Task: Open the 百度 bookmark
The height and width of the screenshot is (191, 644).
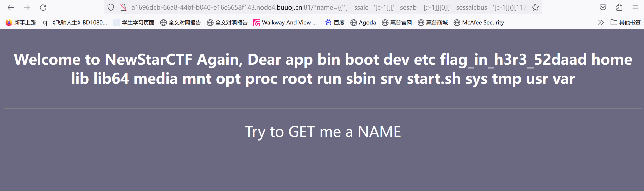Action: click(x=335, y=22)
